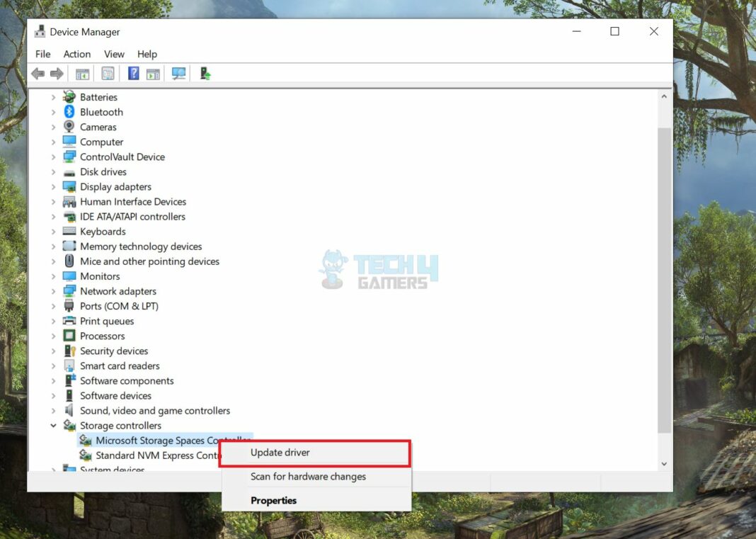The image size is (756, 539).
Task: Open the Action menu
Action: (x=76, y=54)
